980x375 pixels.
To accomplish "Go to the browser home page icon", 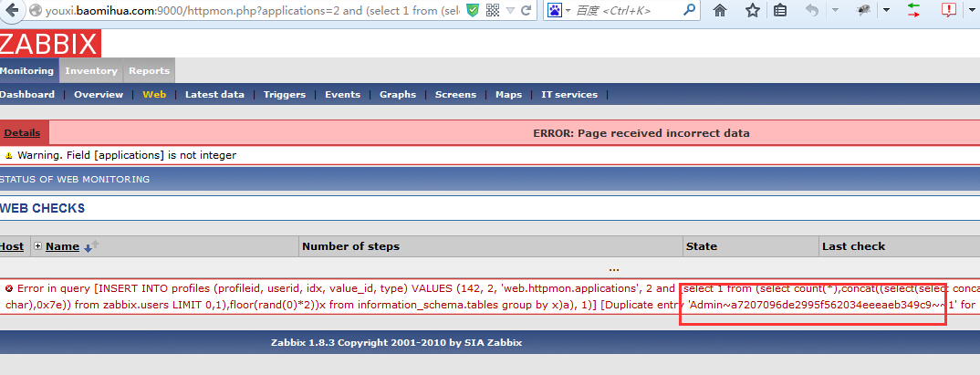I will [x=720, y=10].
